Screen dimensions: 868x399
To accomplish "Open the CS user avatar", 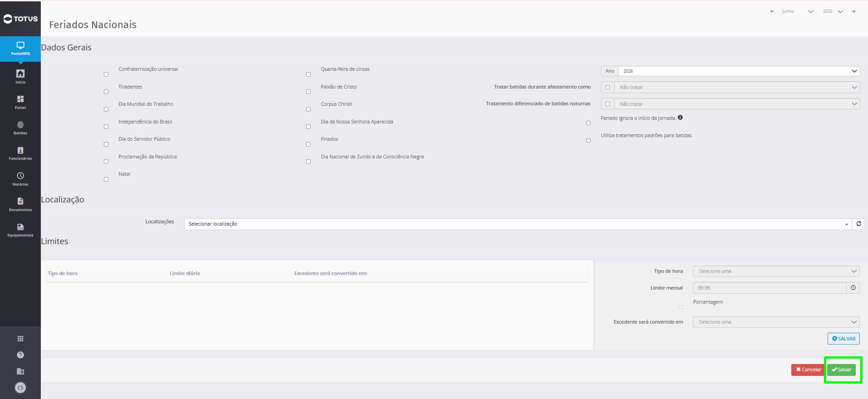I will coord(20,388).
